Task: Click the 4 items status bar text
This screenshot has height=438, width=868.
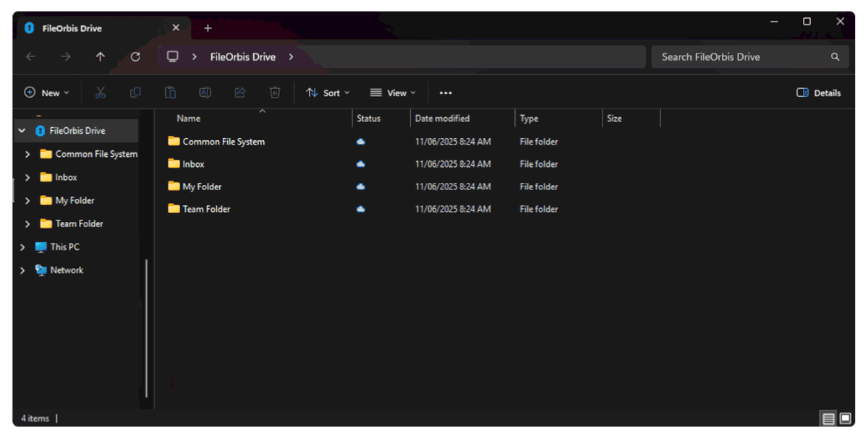Action: pyautogui.click(x=34, y=418)
